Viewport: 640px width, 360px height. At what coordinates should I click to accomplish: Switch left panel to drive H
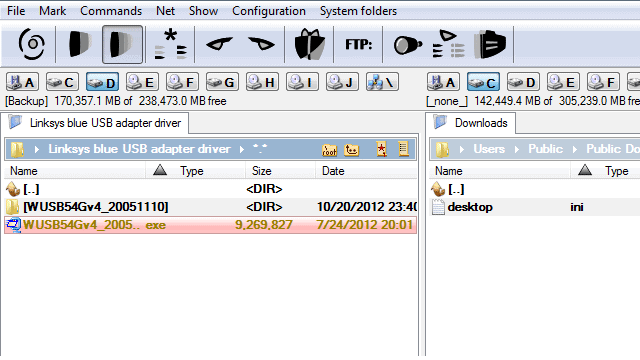(262, 82)
